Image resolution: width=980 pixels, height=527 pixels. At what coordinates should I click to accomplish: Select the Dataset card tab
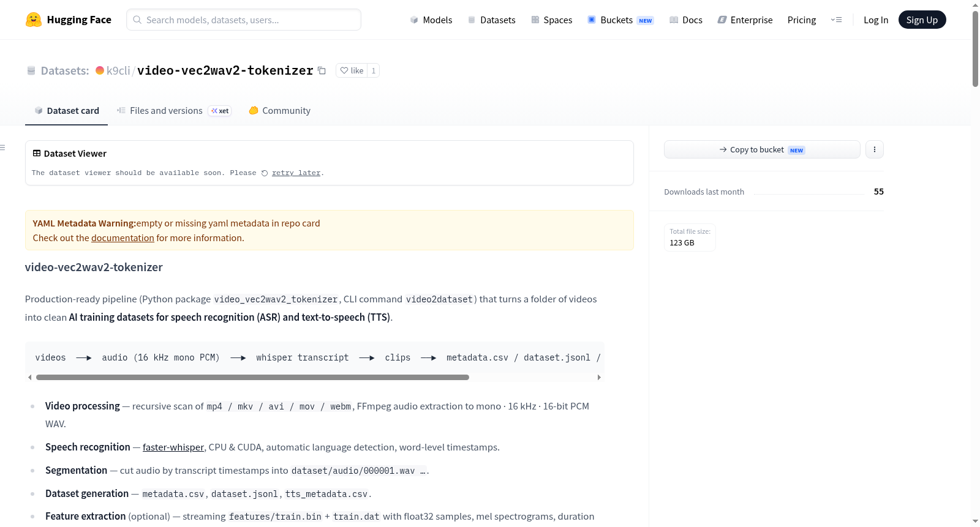[x=67, y=110]
